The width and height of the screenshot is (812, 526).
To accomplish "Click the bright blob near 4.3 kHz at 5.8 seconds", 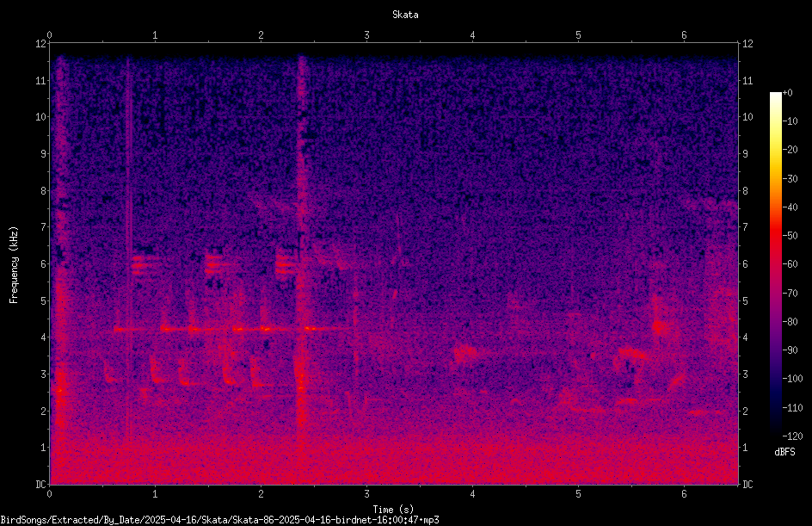I will click(x=660, y=326).
